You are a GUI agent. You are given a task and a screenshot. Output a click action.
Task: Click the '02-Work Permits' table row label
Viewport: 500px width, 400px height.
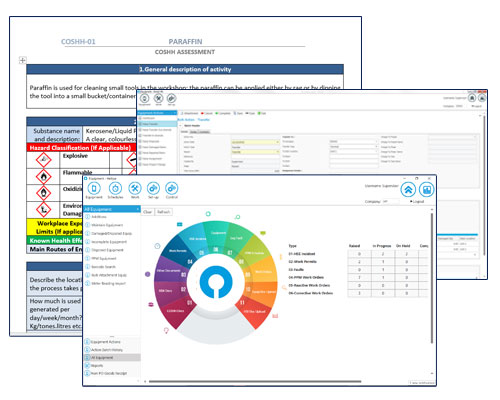[303, 262]
